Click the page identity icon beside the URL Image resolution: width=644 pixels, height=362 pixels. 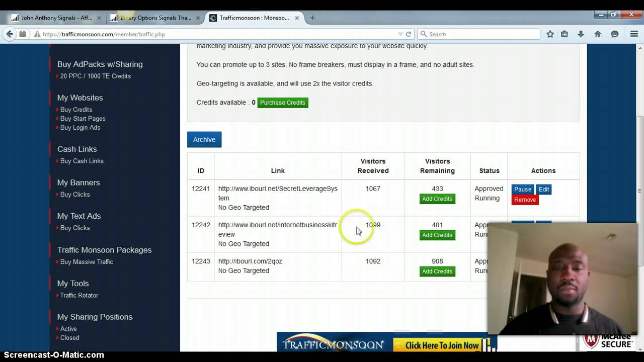pos(37,34)
